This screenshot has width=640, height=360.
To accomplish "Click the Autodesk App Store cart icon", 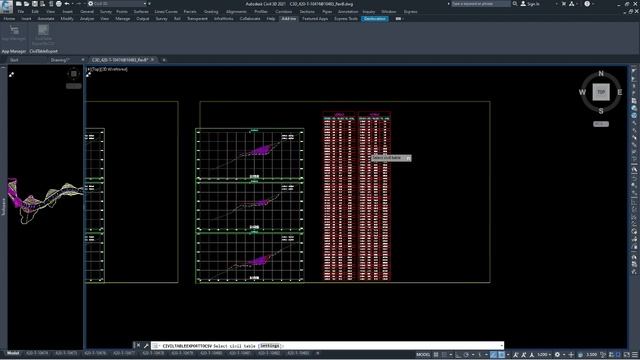I will click(564, 4).
